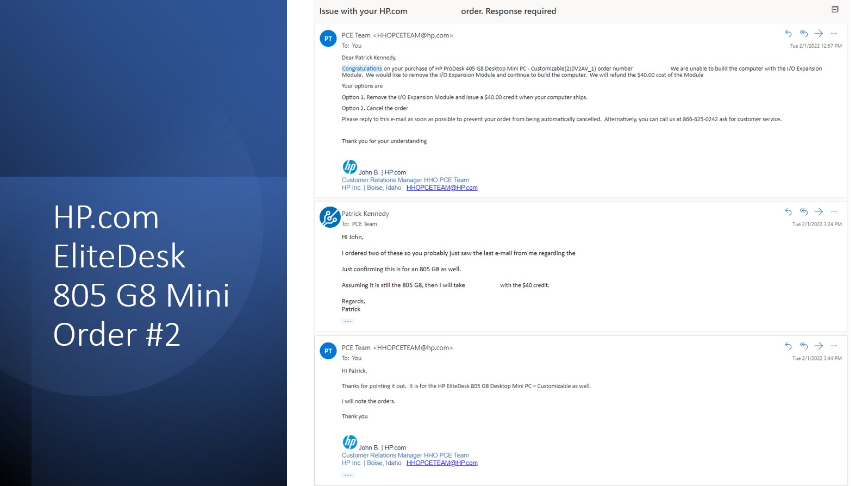The image size is (868, 486).
Task: Click the 'Hi Patrick,' greeting
Action: click(x=354, y=371)
